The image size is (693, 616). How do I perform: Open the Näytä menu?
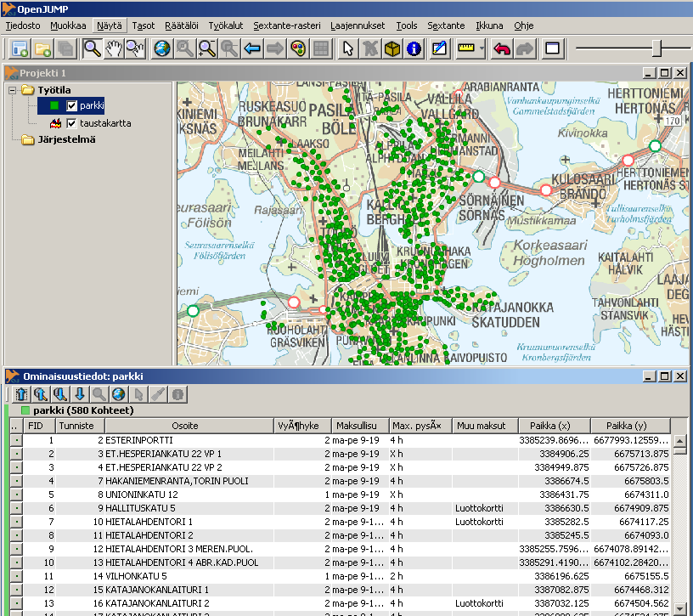(x=110, y=25)
